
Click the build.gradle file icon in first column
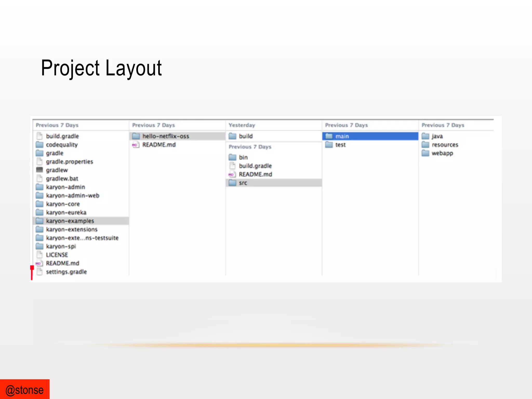point(39,136)
